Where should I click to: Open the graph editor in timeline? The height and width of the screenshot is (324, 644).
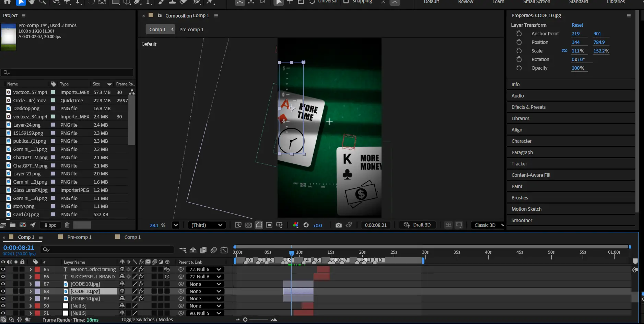coord(224,250)
